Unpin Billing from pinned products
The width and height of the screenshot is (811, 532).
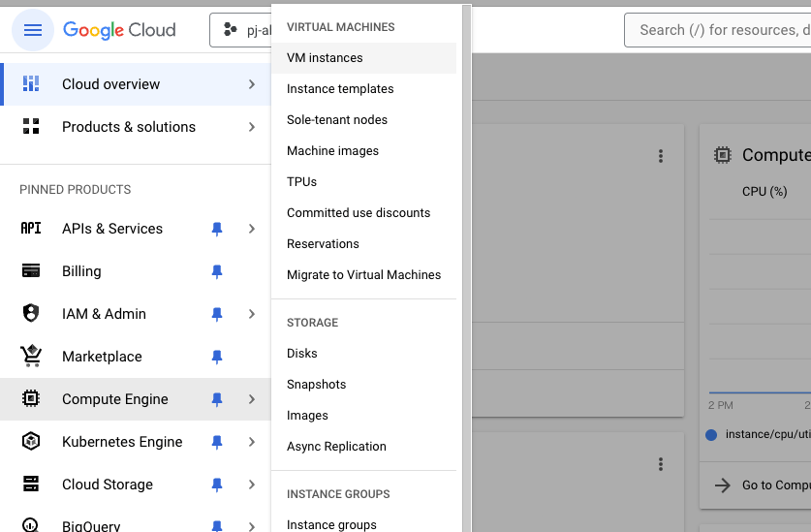(x=217, y=271)
